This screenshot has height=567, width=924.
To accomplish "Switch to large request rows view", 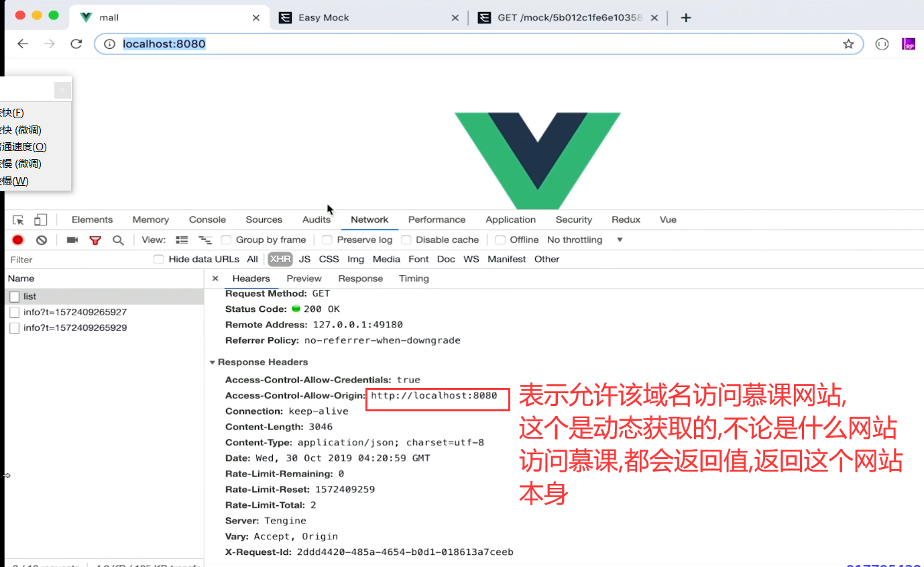I will tap(182, 240).
